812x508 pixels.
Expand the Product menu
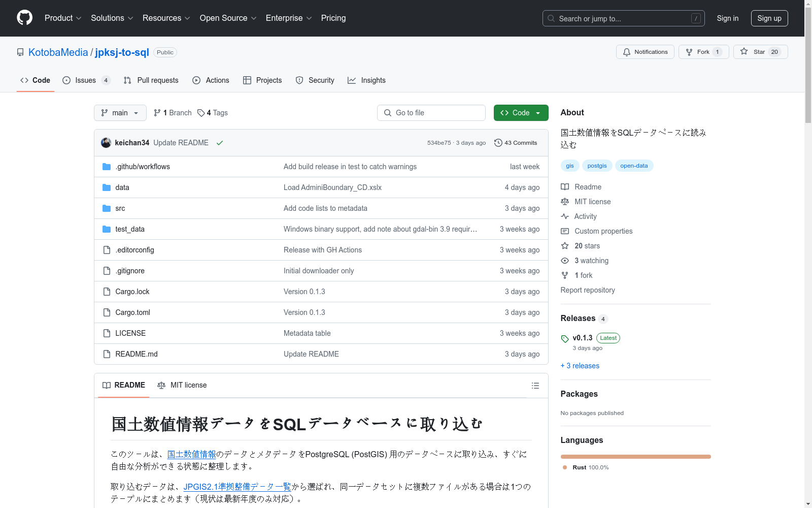point(63,18)
